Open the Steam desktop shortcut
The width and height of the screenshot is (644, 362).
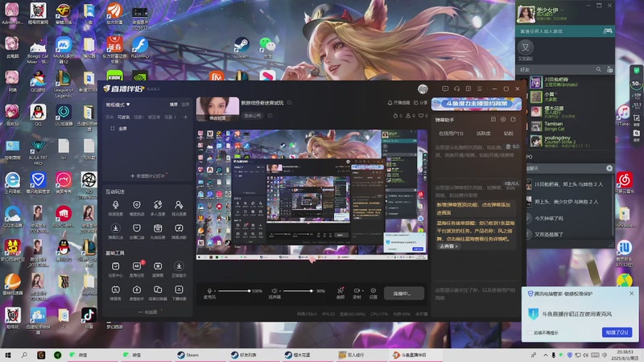[x=242, y=47]
